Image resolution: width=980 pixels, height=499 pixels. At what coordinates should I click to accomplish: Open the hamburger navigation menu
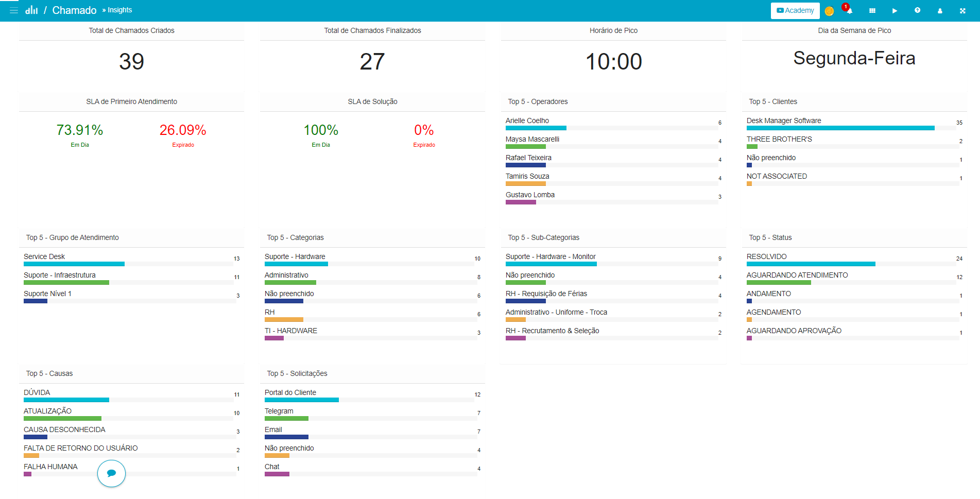[14, 10]
